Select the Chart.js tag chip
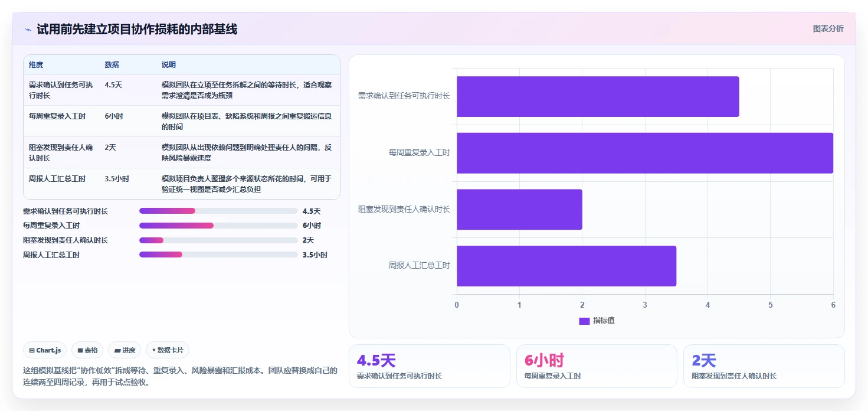Image resolution: width=868 pixels, height=411 pixels. 45,350
